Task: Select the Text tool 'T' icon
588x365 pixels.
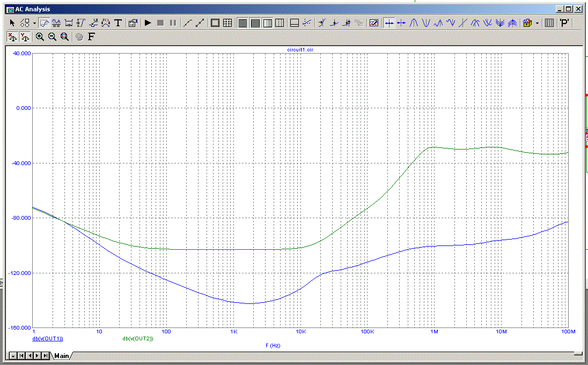Action: click(x=118, y=23)
